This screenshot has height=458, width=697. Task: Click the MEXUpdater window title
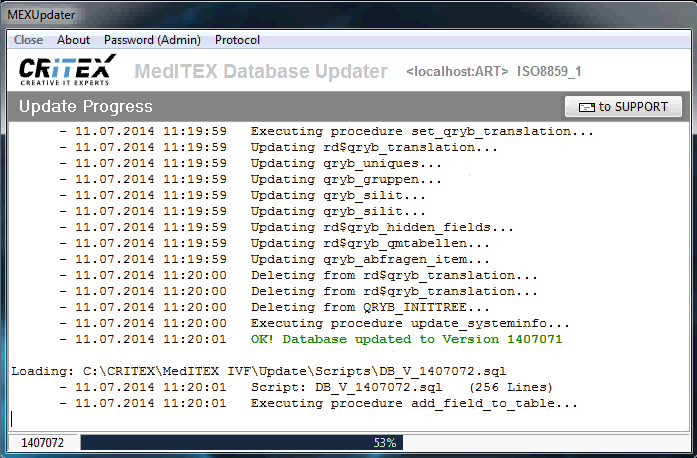click(x=41, y=15)
